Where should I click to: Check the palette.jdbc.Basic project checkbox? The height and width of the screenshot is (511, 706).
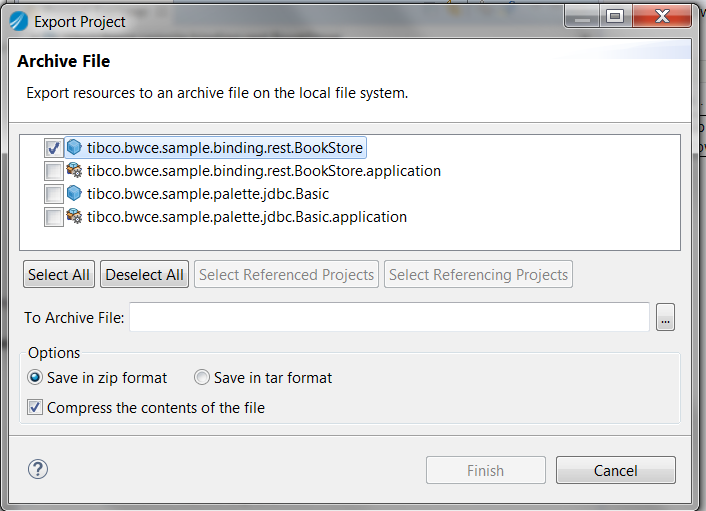coord(54,194)
